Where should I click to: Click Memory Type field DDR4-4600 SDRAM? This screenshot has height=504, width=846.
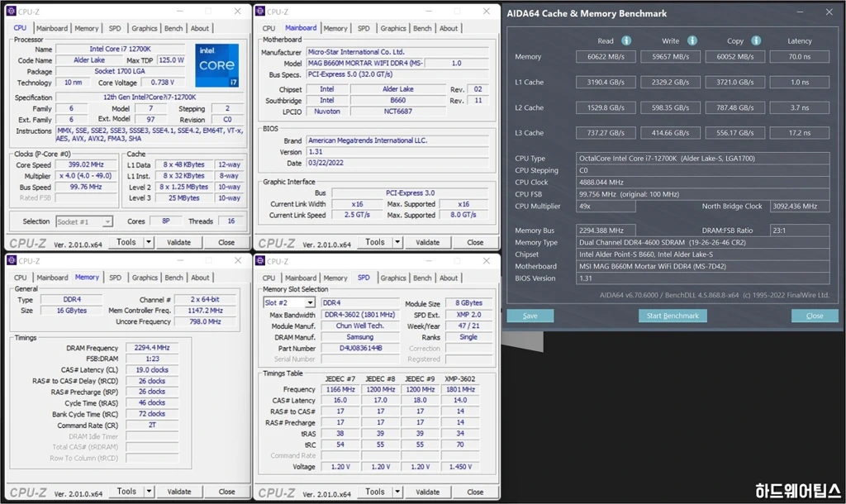point(702,242)
